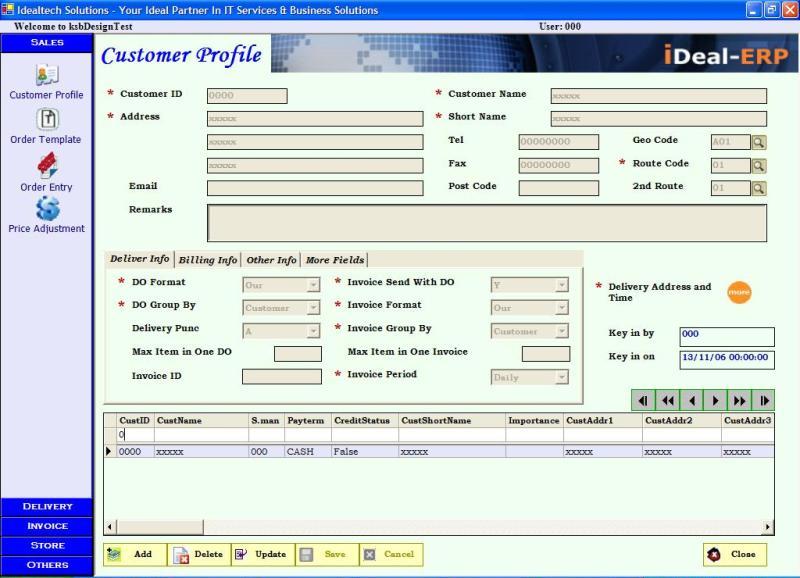Open the Invoice section in the sidebar

click(x=47, y=526)
